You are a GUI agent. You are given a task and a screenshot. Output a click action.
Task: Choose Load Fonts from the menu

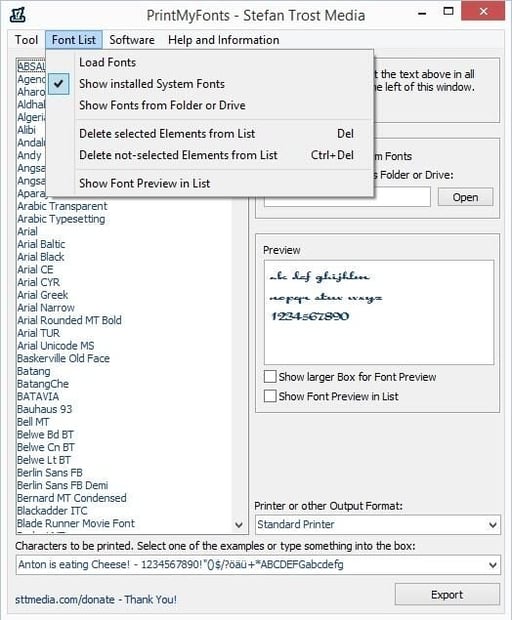click(x=210, y=62)
